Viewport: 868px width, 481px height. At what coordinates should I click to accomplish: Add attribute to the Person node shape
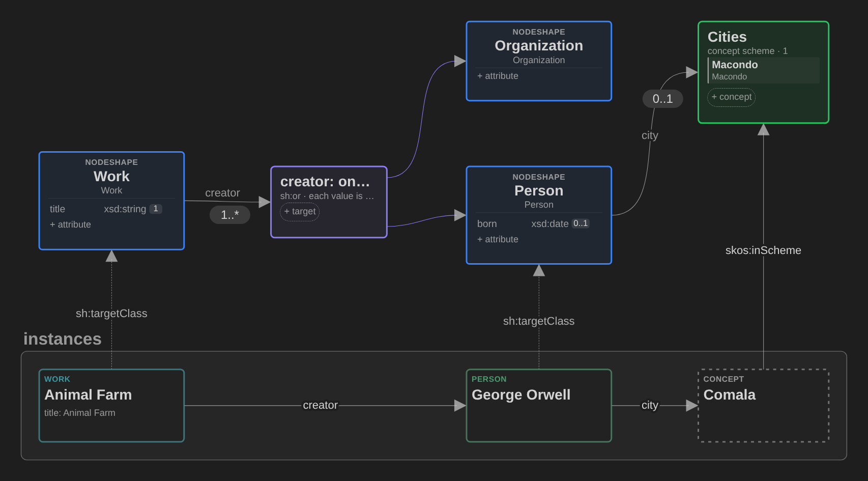pos(498,239)
